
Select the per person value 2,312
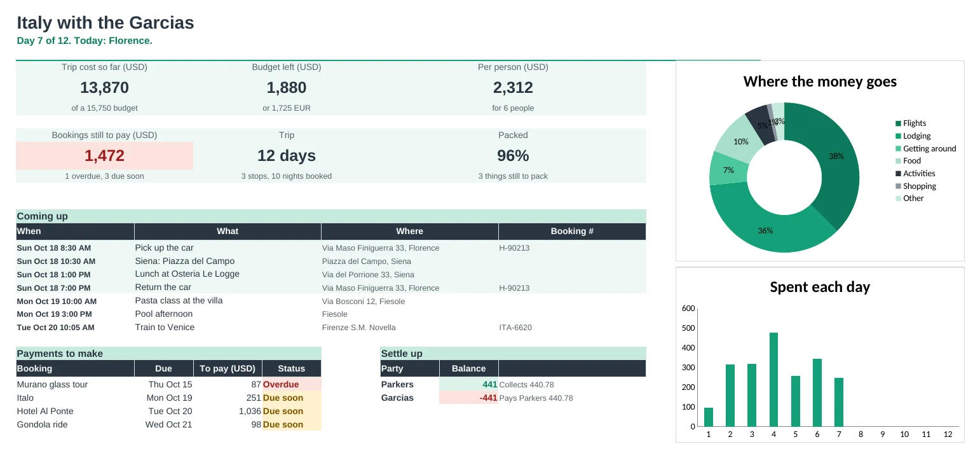tap(513, 88)
